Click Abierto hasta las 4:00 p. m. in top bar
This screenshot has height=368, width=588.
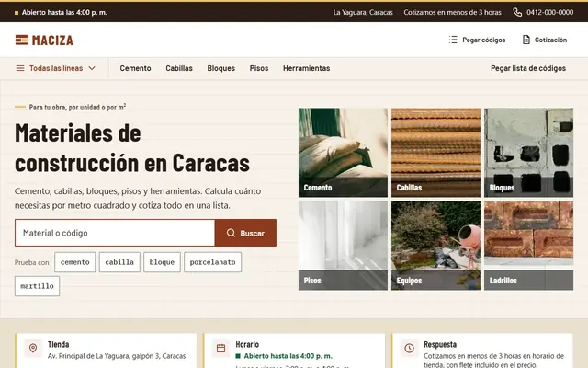(x=64, y=12)
